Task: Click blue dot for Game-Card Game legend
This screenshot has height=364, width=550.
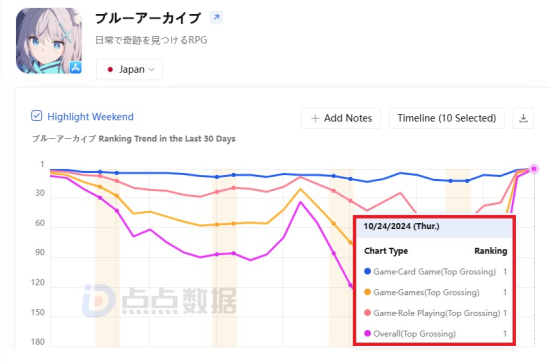Action: click(368, 271)
